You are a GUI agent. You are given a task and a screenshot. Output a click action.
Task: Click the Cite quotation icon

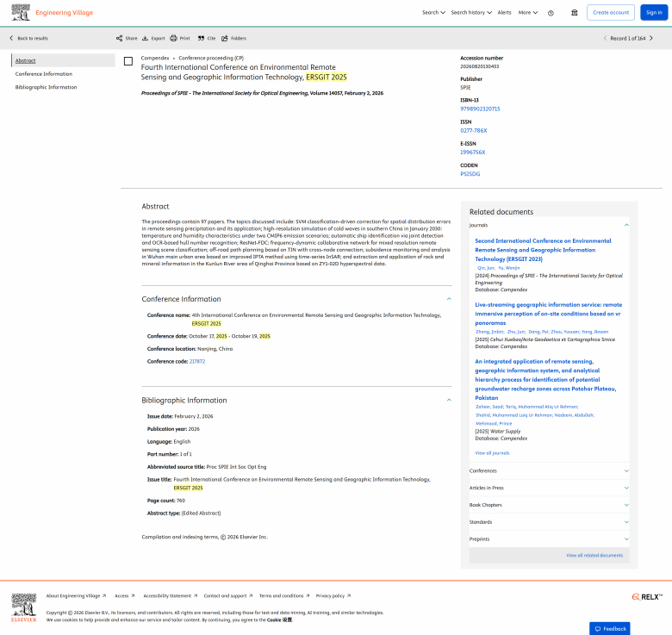[201, 39]
